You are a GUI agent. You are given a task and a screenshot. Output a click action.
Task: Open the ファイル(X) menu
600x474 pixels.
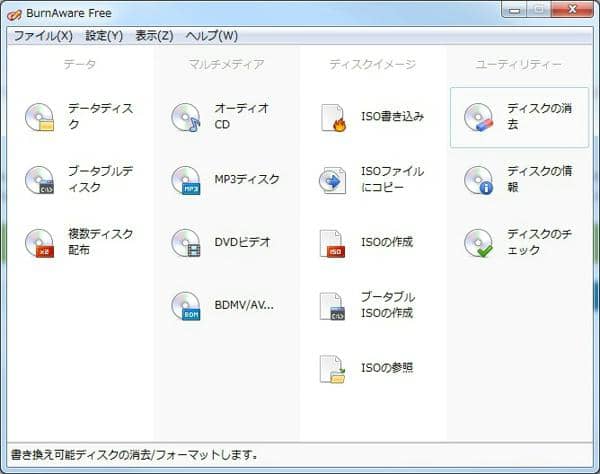coord(43,36)
